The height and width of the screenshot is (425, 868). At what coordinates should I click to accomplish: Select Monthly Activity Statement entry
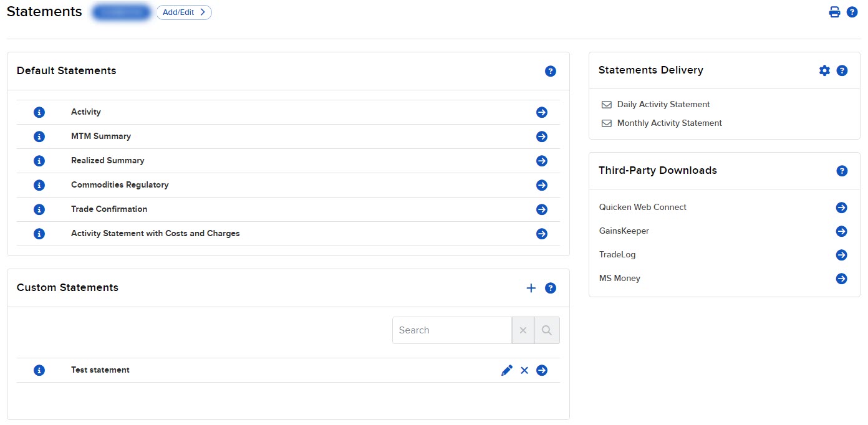pyautogui.click(x=668, y=123)
